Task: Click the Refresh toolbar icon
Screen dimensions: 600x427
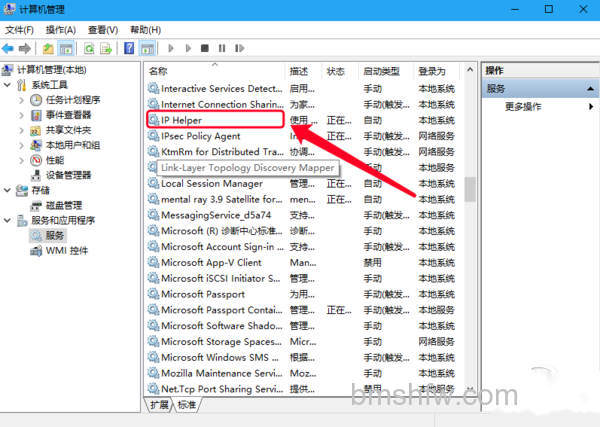Action: pos(89,48)
